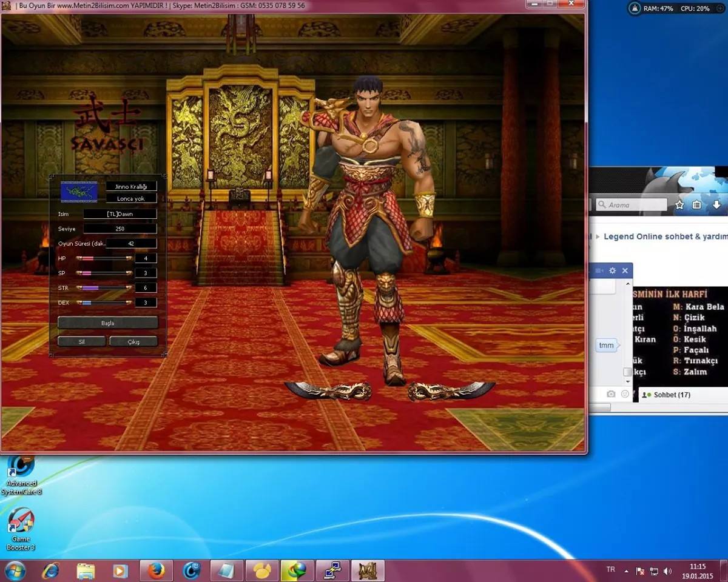Launch Internet Explorer from taskbar
Image resolution: width=728 pixels, height=582 pixels.
pos(51,571)
